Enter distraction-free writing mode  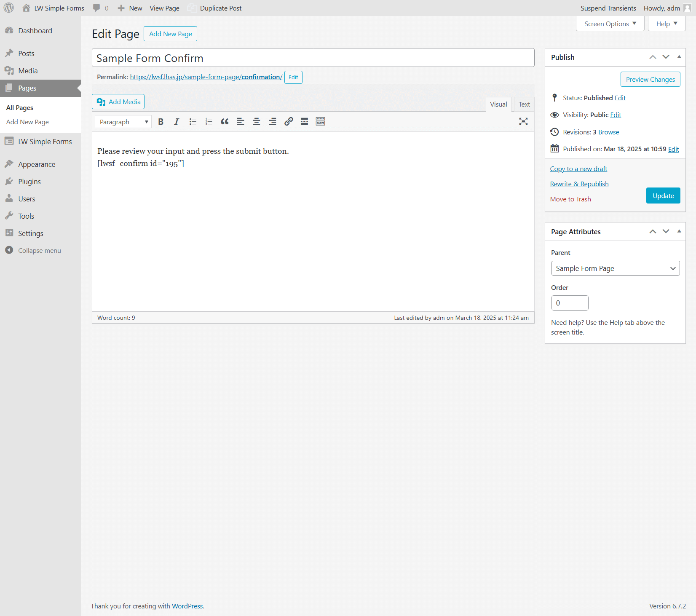[x=523, y=121]
